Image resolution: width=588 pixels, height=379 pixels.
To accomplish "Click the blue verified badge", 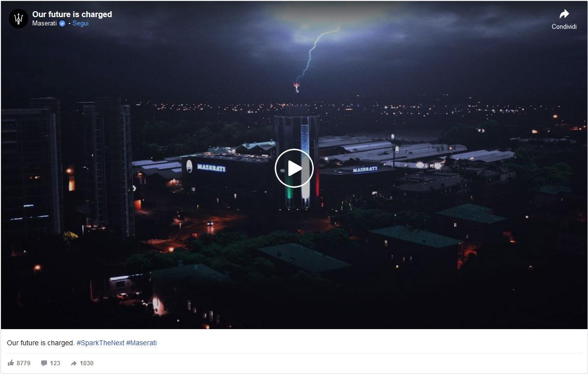I will coord(62,23).
